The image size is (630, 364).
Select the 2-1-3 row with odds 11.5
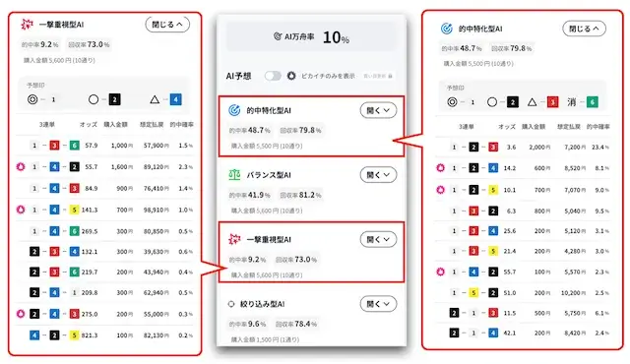pyautogui.click(x=523, y=313)
